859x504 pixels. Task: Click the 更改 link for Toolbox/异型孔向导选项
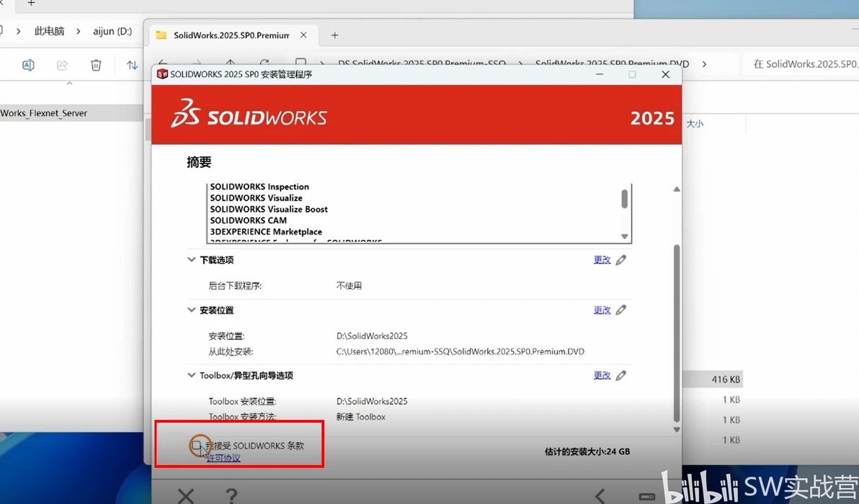pos(602,375)
